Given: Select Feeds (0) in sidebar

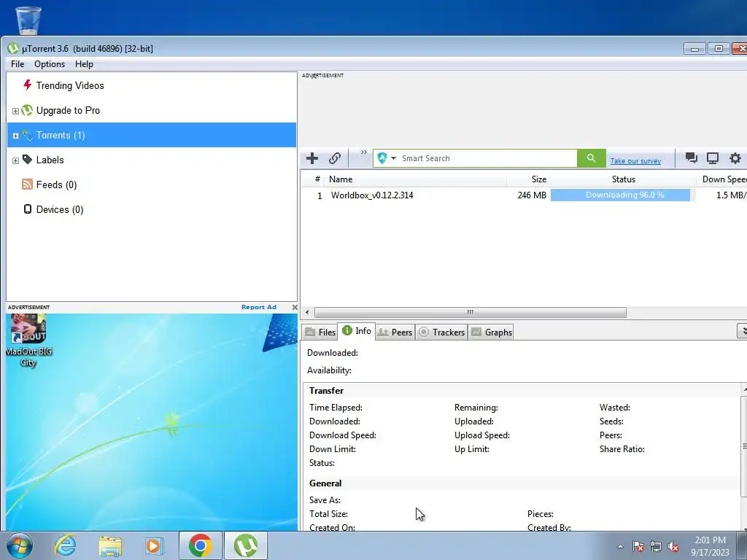Looking at the screenshot, I should [x=56, y=184].
